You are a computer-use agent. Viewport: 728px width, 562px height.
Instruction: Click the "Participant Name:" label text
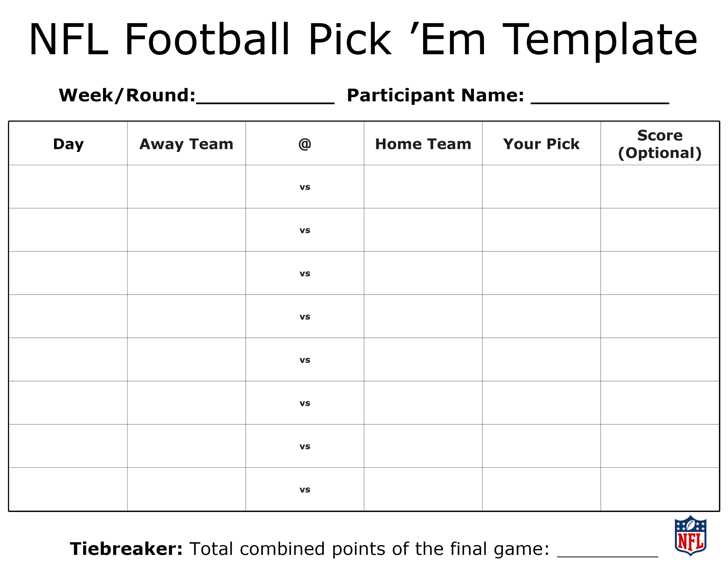435,95
